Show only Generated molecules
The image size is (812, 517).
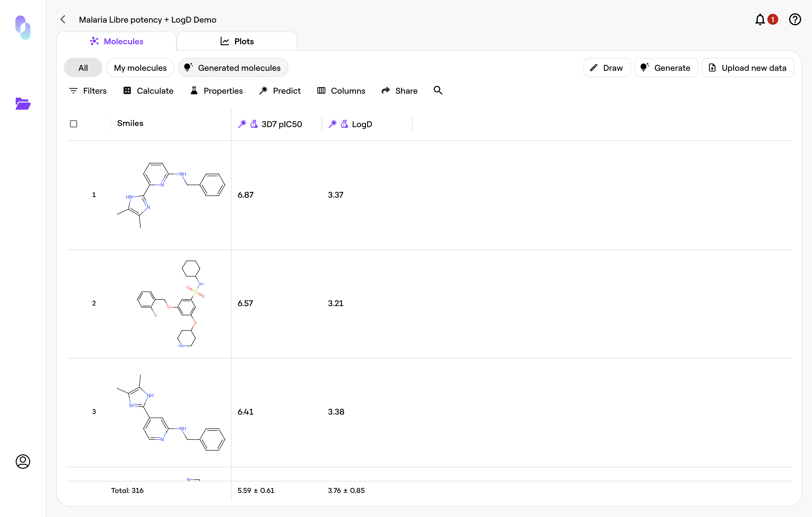[x=233, y=68]
